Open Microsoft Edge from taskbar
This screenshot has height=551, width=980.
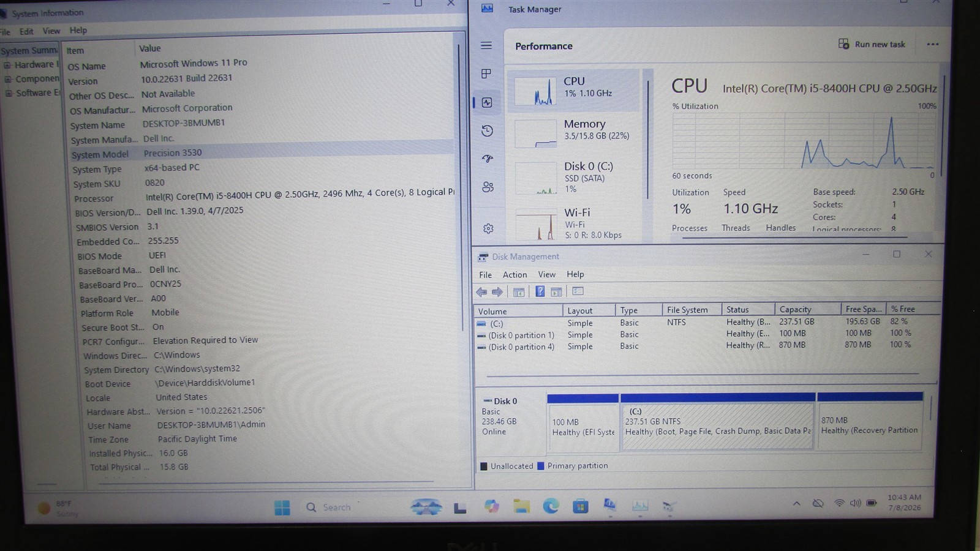(551, 506)
